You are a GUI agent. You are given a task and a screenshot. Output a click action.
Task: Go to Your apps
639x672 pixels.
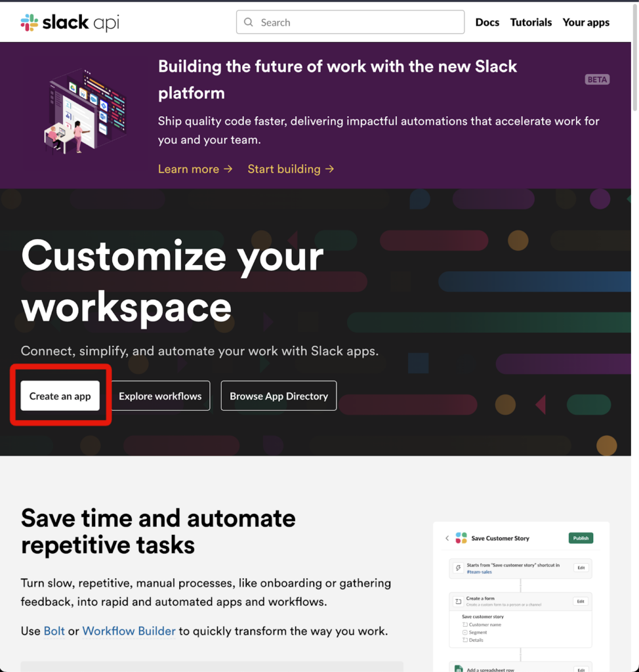(586, 22)
